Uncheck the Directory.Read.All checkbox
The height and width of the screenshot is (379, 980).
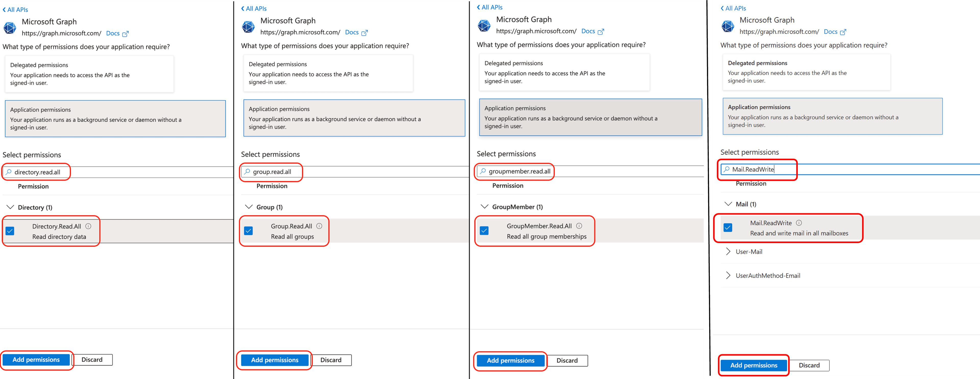10,231
